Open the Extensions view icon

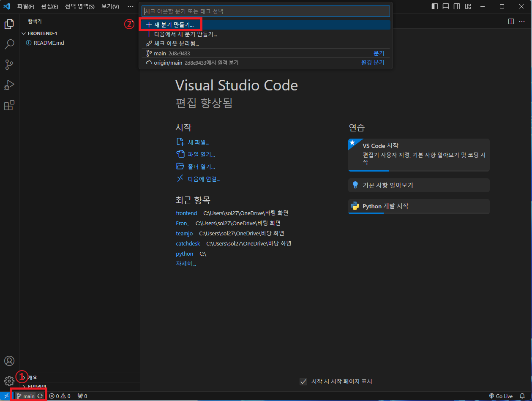[x=9, y=105]
